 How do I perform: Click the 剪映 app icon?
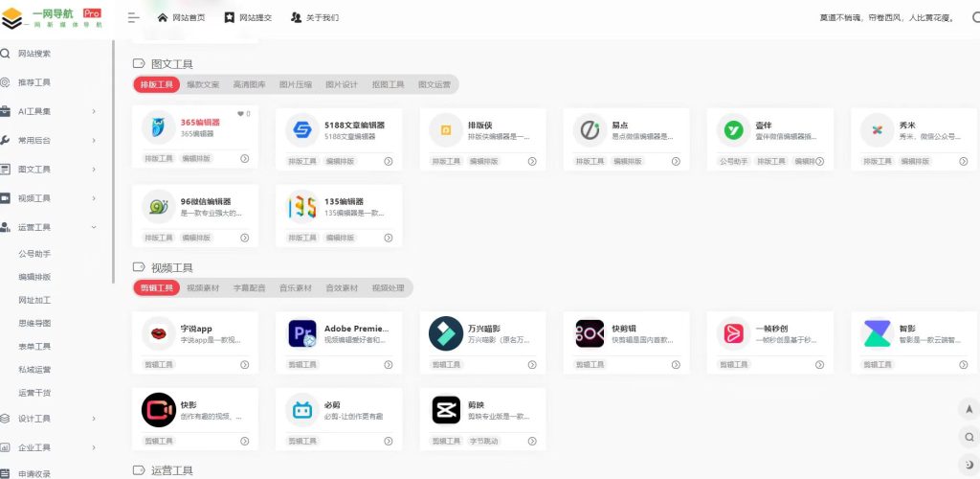click(x=446, y=410)
